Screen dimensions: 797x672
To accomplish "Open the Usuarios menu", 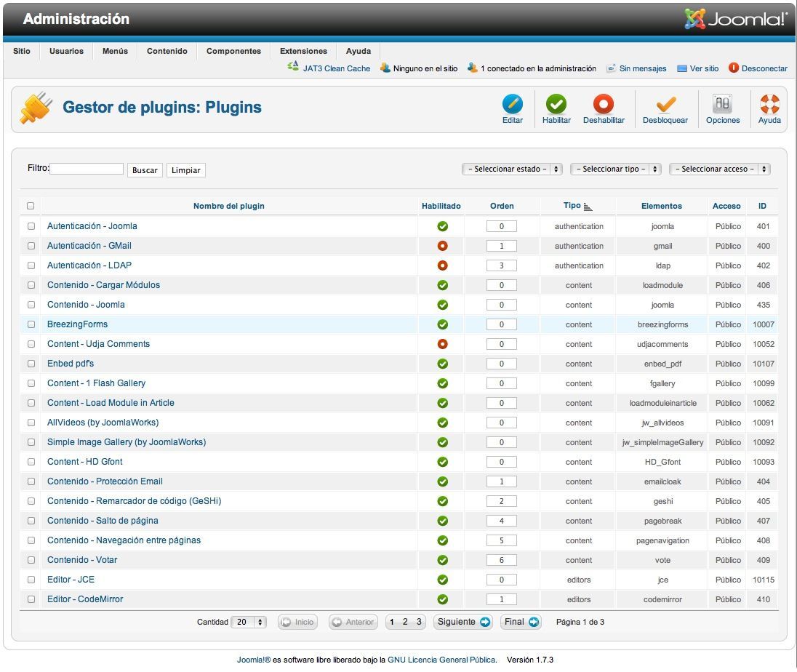I will coord(66,51).
